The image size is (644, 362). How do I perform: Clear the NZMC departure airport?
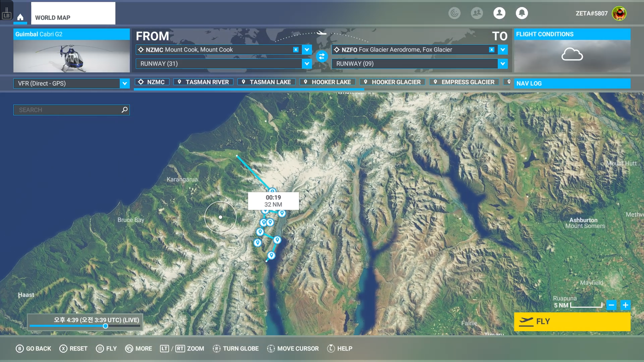pyautogui.click(x=296, y=50)
